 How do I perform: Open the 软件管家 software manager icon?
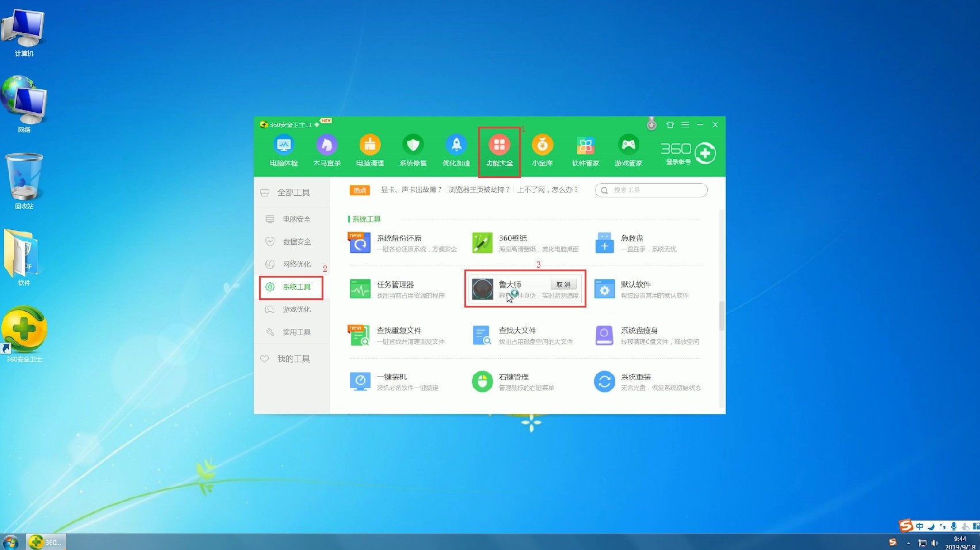pyautogui.click(x=585, y=145)
